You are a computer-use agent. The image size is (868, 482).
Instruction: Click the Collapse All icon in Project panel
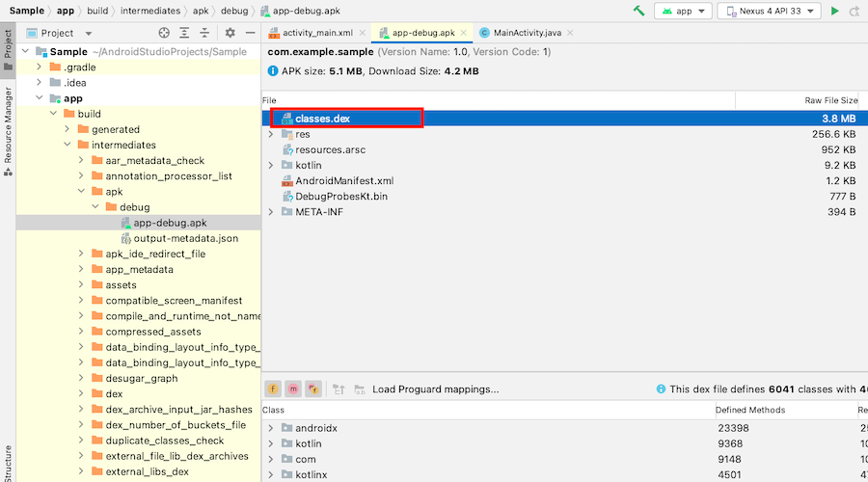pos(204,33)
